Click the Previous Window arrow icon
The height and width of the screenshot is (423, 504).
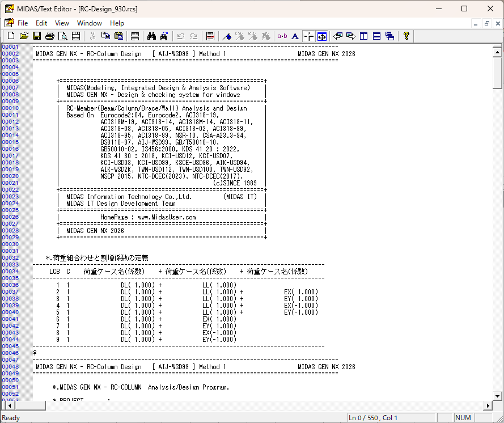[x=338, y=36]
